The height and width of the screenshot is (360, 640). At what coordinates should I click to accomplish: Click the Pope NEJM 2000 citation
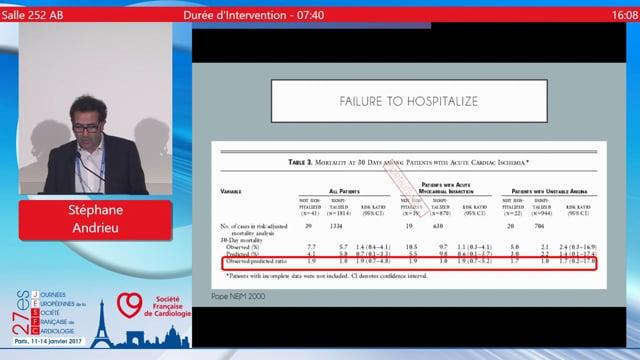(238, 296)
